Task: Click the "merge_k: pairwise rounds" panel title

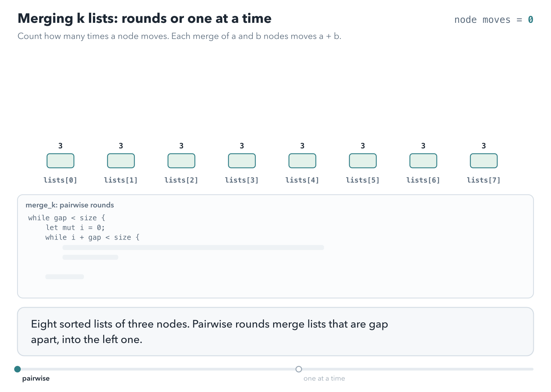Action: (70, 205)
